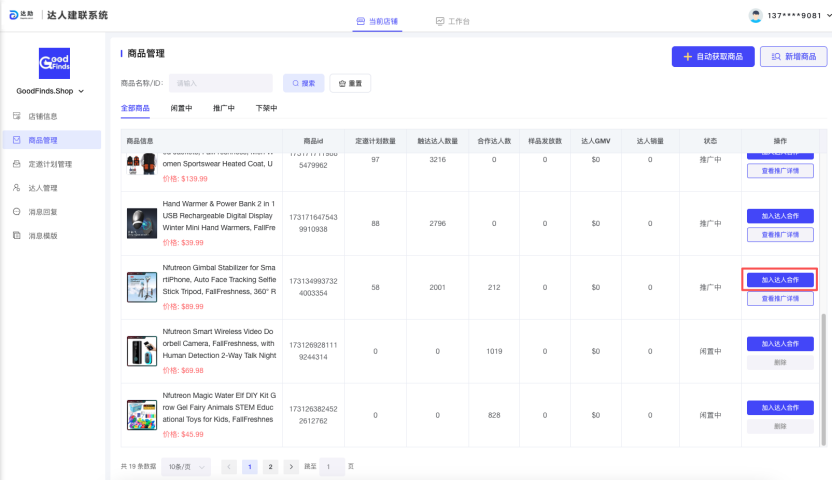
Task: Open 店铺信息 in the sidebar
Action: coord(42,116)
